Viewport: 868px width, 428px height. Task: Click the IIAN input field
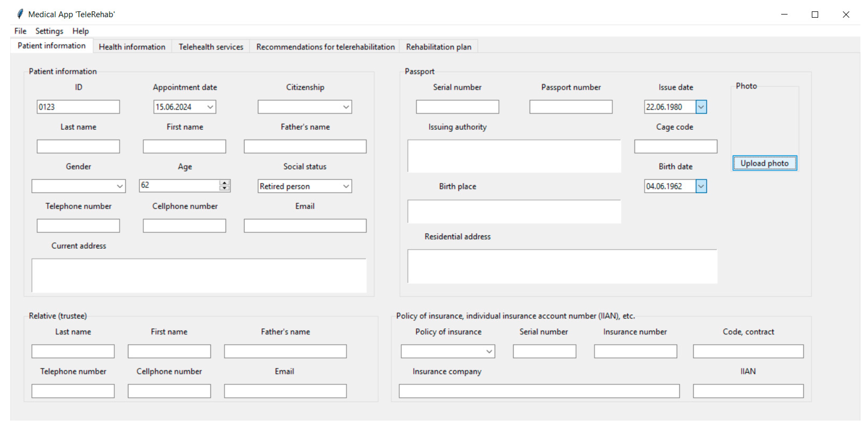click(748, 391)
